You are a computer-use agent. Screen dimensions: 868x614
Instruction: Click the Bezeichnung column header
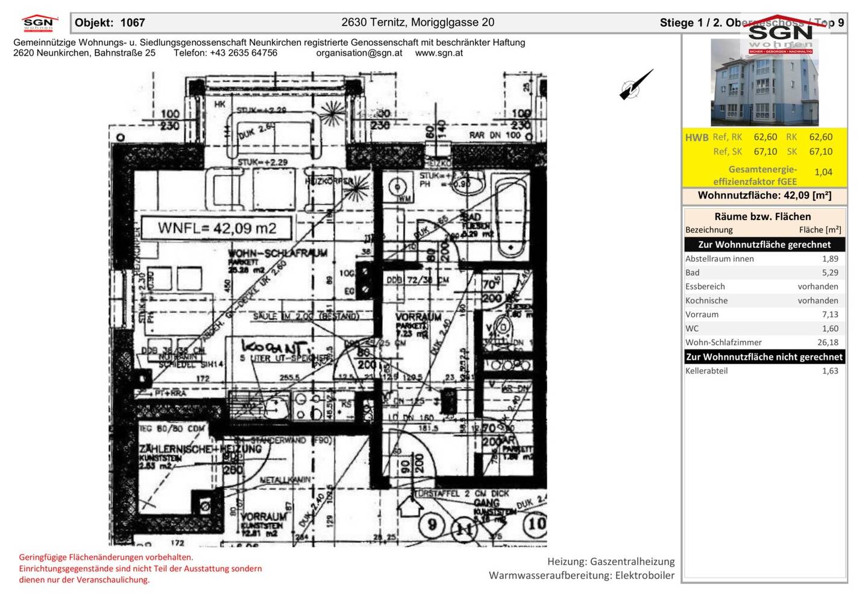709,230
